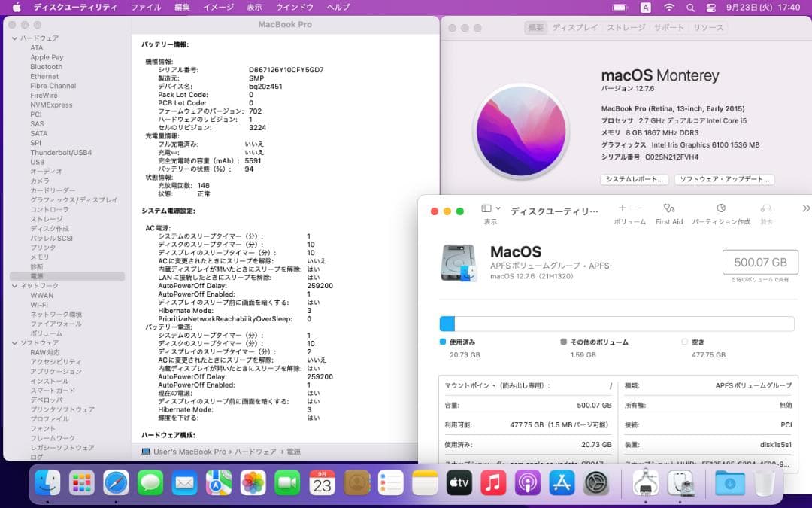Click the storage usage bar for MacOS
The image size is (812, 508).
click(617, 324)
